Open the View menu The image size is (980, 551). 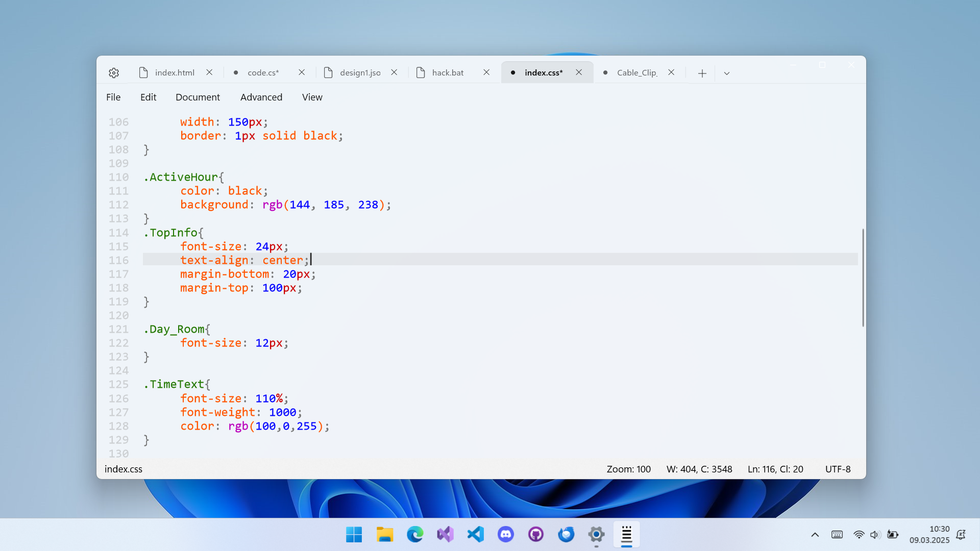(312, 97)
